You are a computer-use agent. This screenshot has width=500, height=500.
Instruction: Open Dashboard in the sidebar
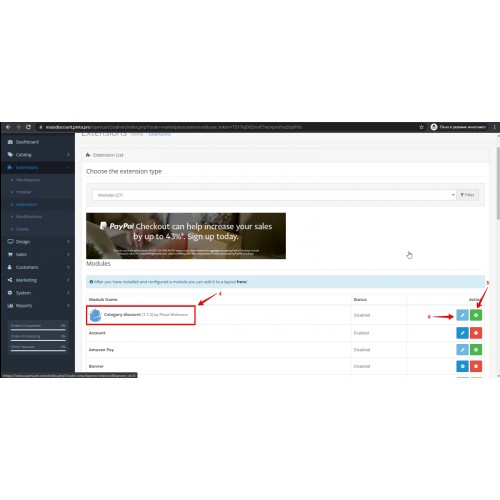(x=37, y=142)
